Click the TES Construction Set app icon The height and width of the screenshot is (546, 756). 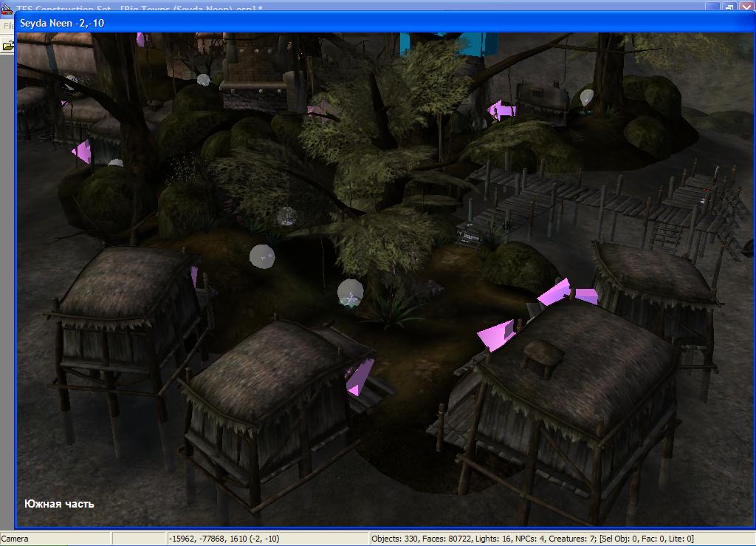click(7, 8)
